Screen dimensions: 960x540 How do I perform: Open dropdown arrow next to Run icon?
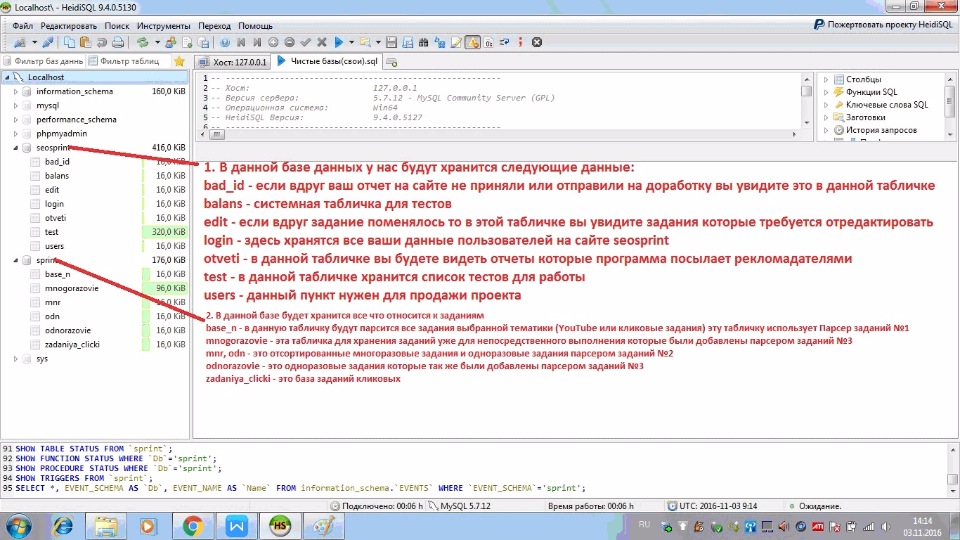tap(351, 42)
